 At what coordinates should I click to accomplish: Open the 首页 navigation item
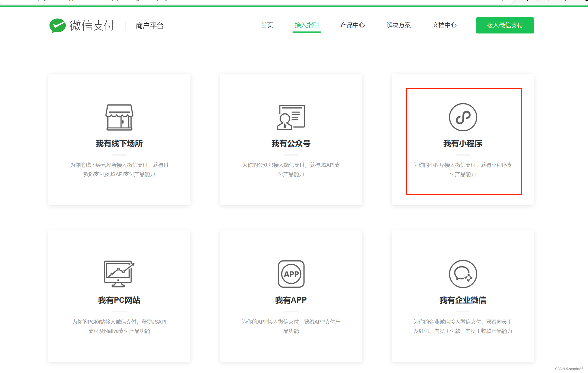(x=267, y=25)
